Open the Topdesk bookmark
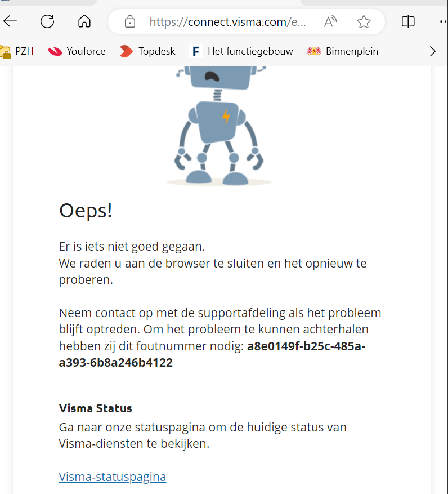The image size is (448, 494). point(147,51)
